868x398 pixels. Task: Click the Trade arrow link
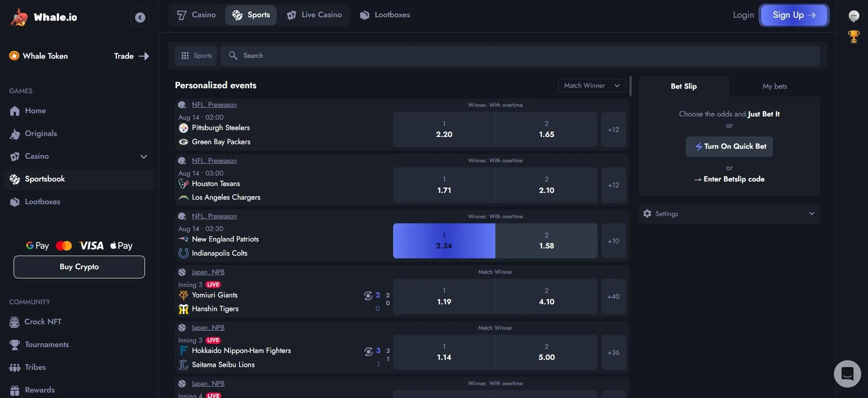(x=131, y=56)
